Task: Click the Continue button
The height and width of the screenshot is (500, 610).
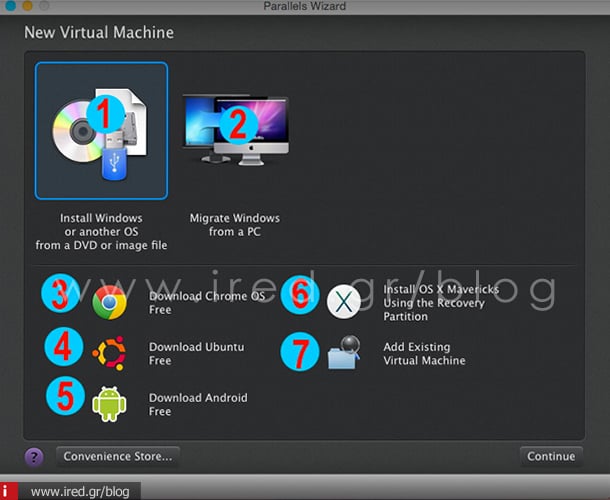Action: tap(551, 456)
